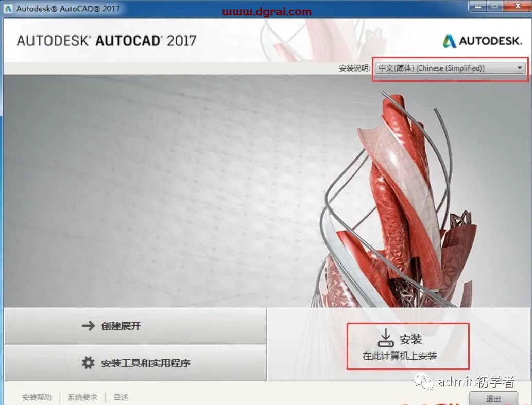Minimize the AutoCAD 2017 installer window
This screenshot has width=532, height=405.
point(478,6)
